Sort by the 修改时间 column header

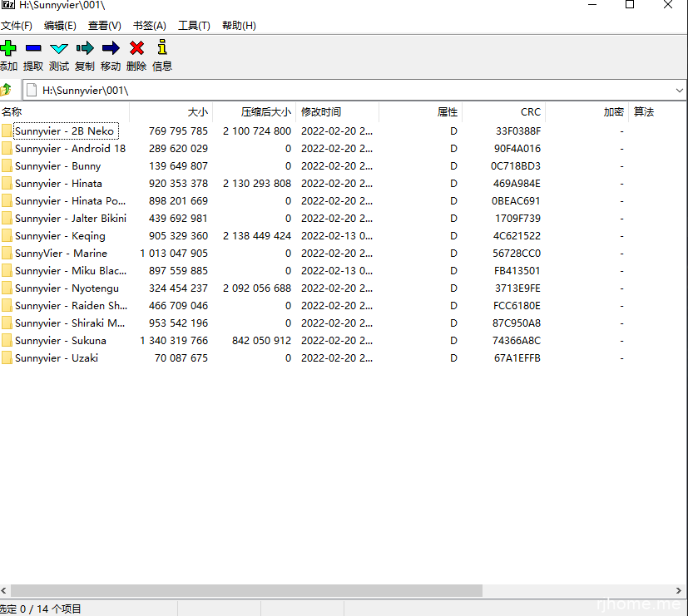click(321, 112)
